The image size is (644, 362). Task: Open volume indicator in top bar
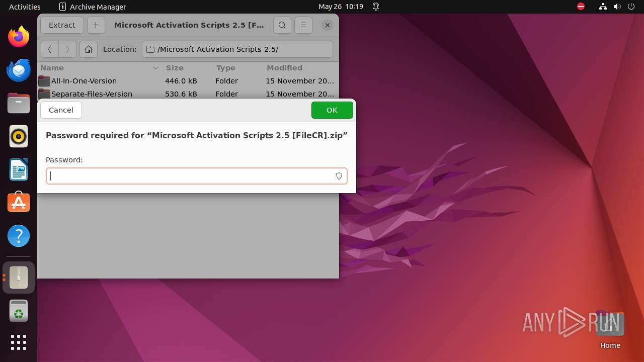tap(617, 7)
